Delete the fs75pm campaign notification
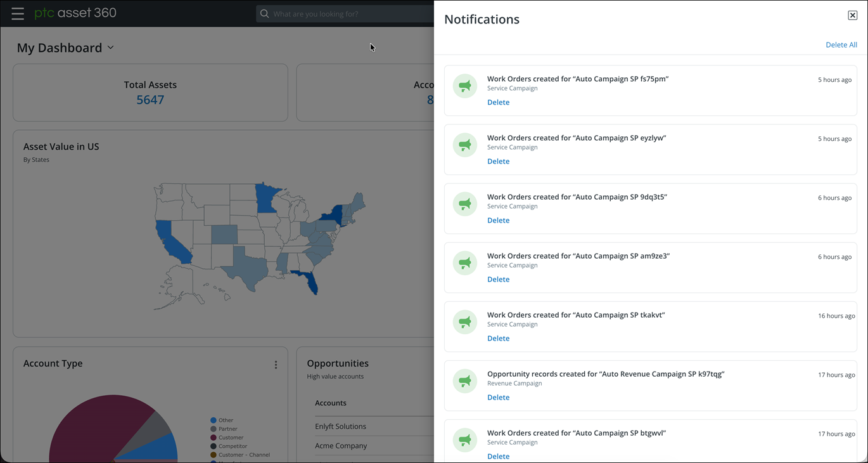Viewport: 868px width, 463px height. 498,102
